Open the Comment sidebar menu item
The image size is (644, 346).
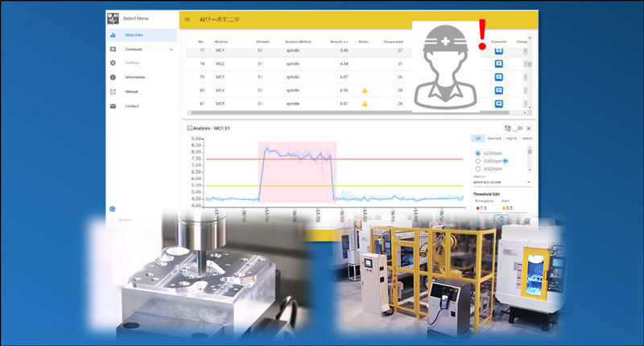[142, 49]
